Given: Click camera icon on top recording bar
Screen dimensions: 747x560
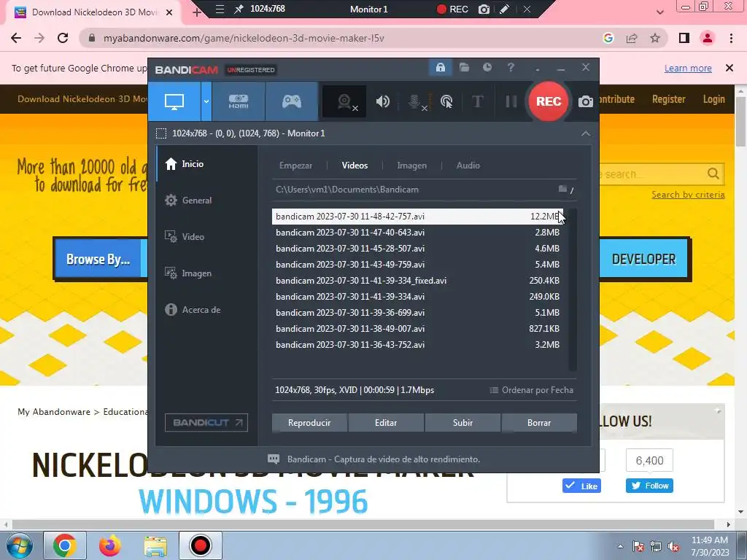Looking at the screenshot, I should [484, 9].
